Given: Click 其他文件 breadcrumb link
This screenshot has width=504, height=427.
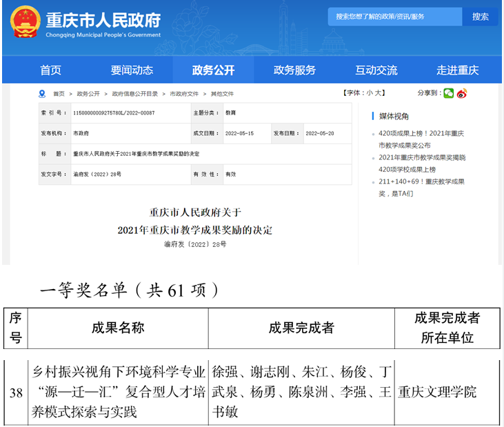Looking at the screenshot, I should [x=222, y=94].
